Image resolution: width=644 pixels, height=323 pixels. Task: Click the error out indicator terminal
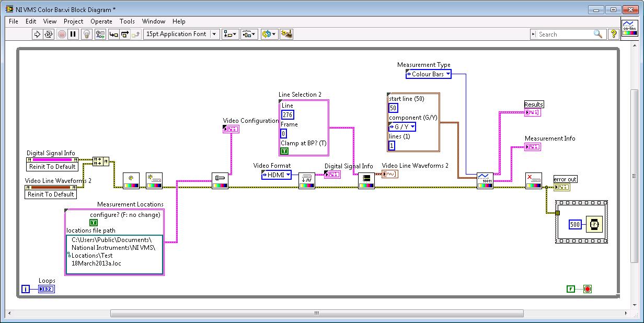[562, 187]
